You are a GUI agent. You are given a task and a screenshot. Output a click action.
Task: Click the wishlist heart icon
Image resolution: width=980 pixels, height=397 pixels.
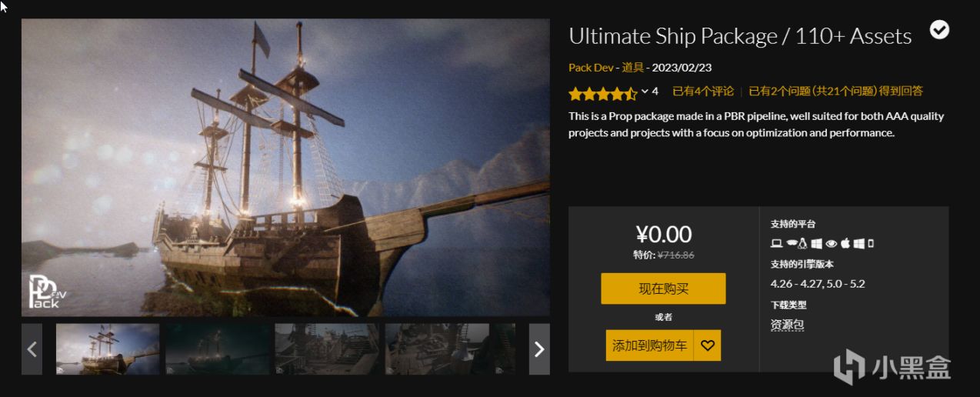pos(708,345)
